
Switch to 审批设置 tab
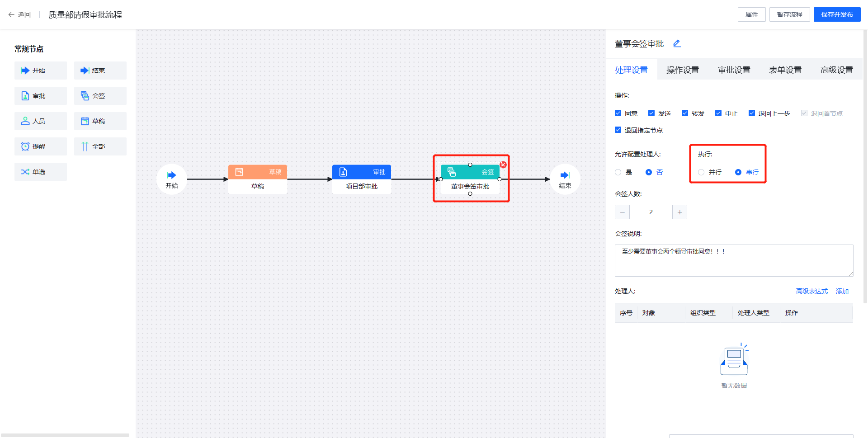(x=734, y=70)
